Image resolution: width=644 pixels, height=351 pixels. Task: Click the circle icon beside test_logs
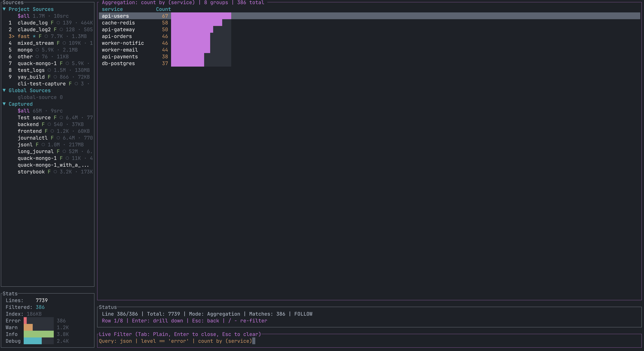[49, 70]
